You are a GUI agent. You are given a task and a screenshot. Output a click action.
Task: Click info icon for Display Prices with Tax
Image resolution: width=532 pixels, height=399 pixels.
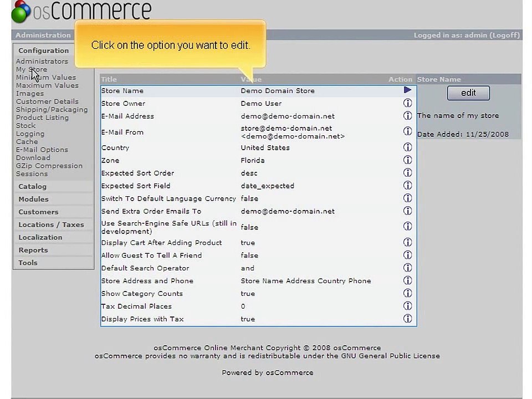pos(407,319)
